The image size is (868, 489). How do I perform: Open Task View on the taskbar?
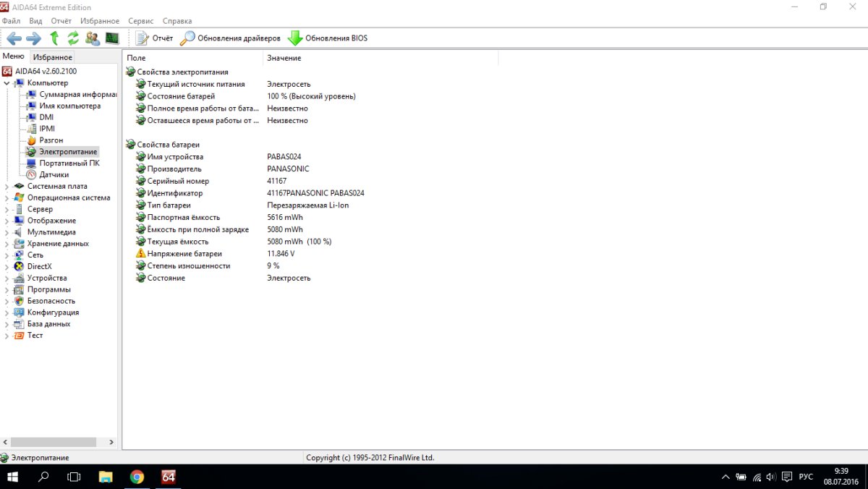coord(74,477)
